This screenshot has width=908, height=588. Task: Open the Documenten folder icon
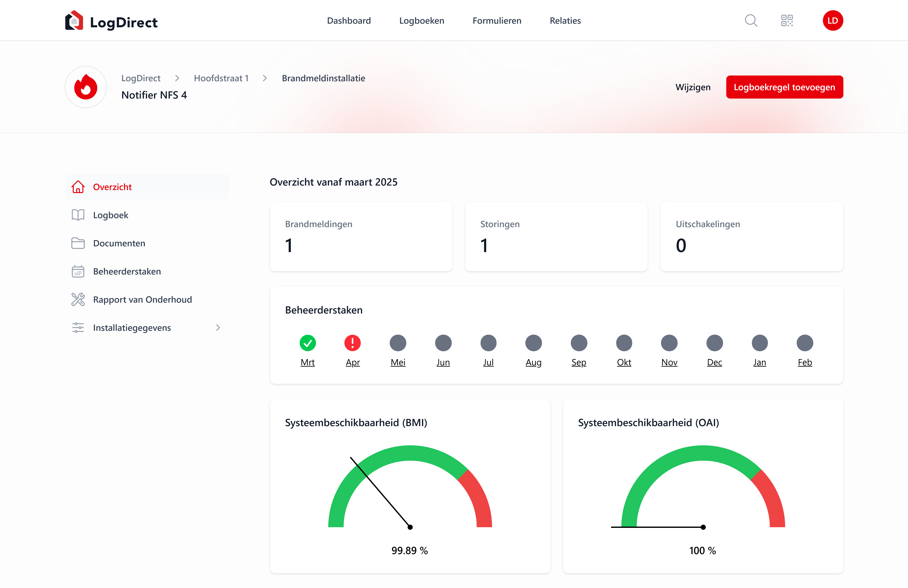click(78, 243)
